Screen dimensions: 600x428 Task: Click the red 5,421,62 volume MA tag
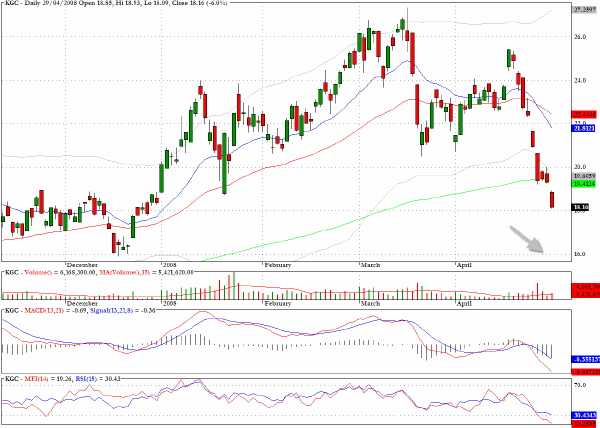coord(584,295)
